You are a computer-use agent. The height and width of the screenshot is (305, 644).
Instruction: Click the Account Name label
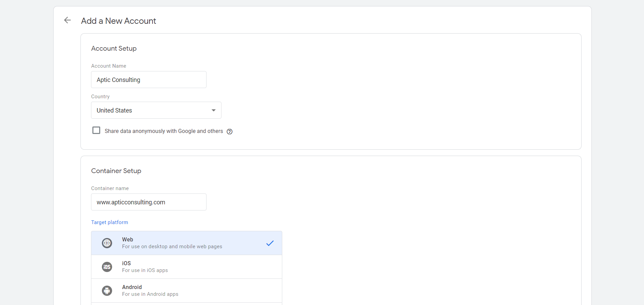pyautogui.click(x=109, y=66)
